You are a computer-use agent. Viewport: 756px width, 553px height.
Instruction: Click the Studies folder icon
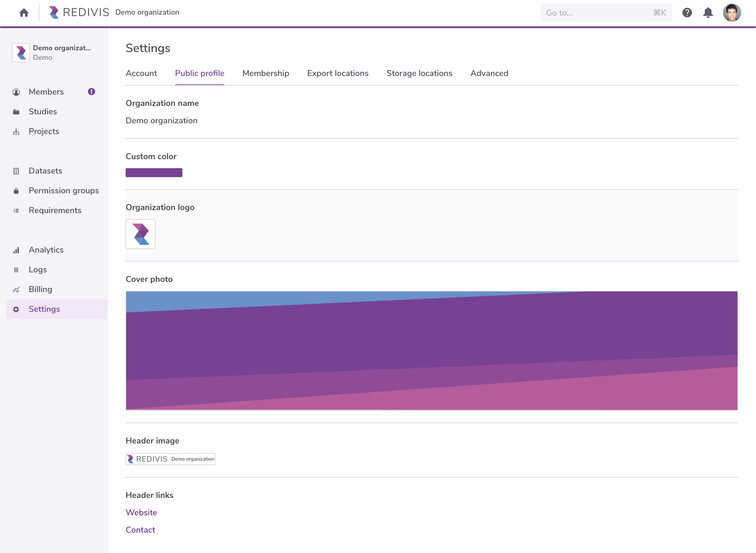coord(16,112)
